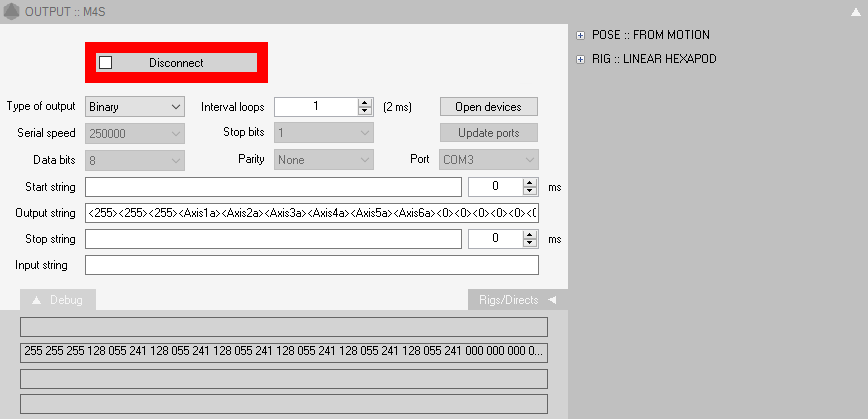
Task: Open the Serial speed dropdown
Action: tap(135, 133)
